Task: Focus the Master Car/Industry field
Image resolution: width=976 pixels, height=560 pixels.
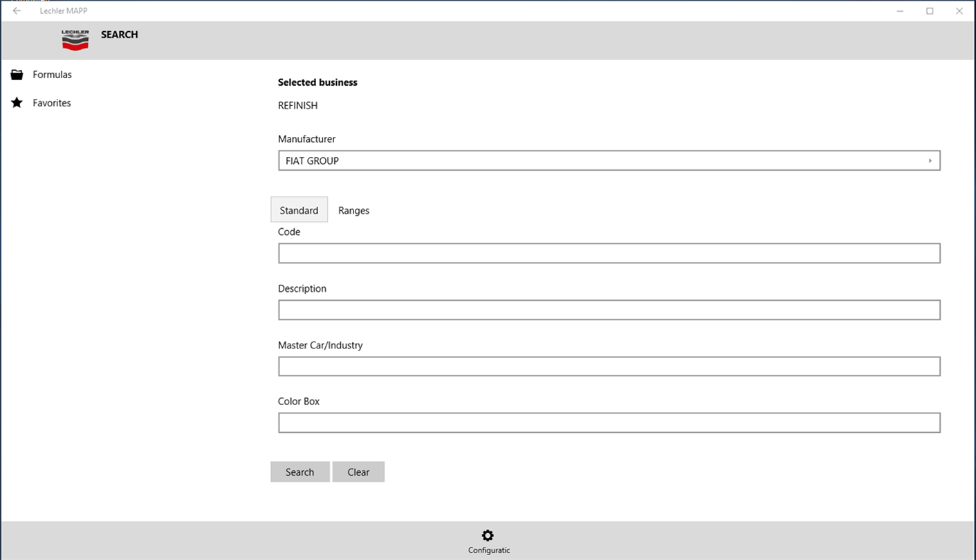Action: pyautogui.click(x=609, y=366)
